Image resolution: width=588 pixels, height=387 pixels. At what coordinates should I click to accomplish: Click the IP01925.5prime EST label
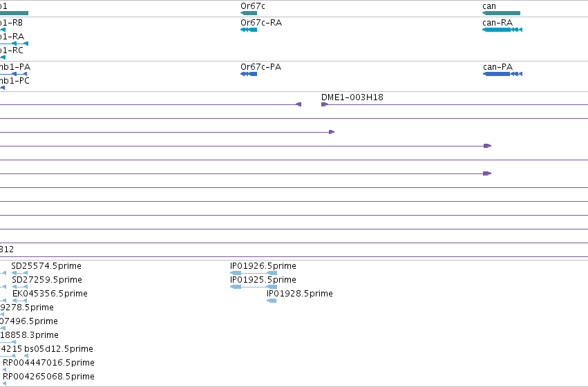tap(263, 280)
